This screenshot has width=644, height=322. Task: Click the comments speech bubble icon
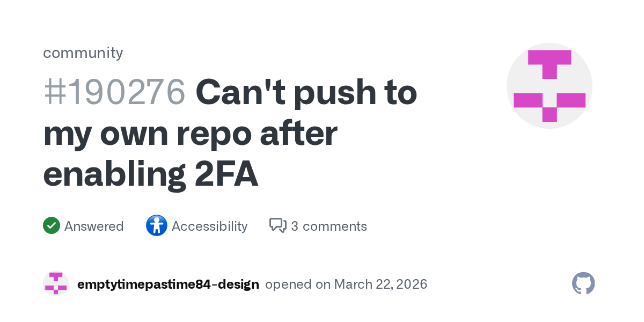pos(277,226)
